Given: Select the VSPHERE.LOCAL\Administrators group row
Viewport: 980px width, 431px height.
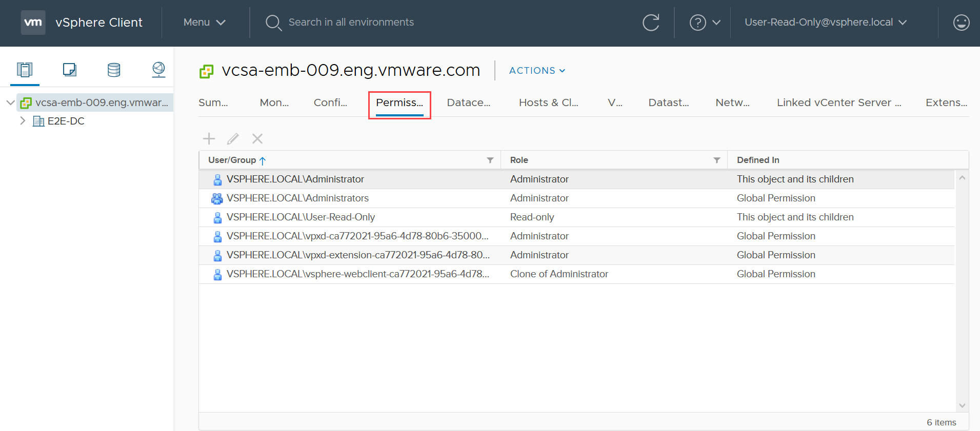Looking at the screenshot, I should tap(576, 198).
